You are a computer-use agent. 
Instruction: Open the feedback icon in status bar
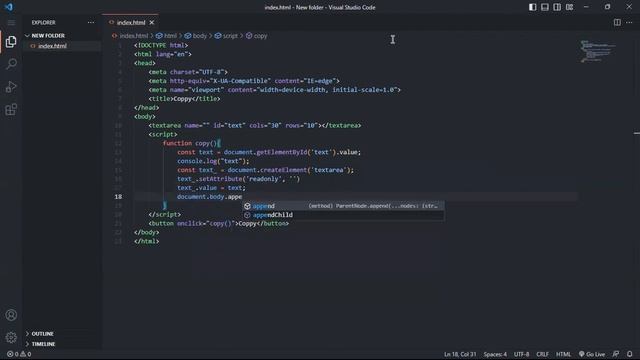pyautogui.click(x=616, y=354)
